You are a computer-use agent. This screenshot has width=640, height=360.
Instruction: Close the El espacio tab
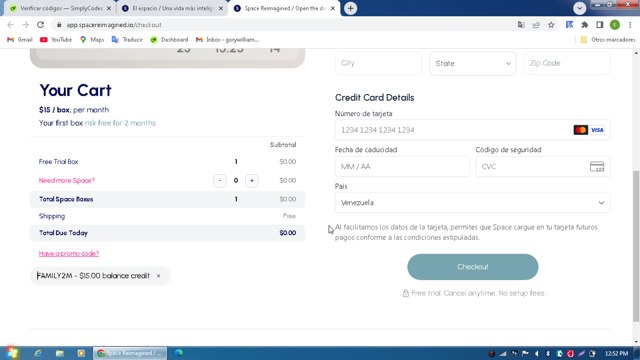coord(220,8)
